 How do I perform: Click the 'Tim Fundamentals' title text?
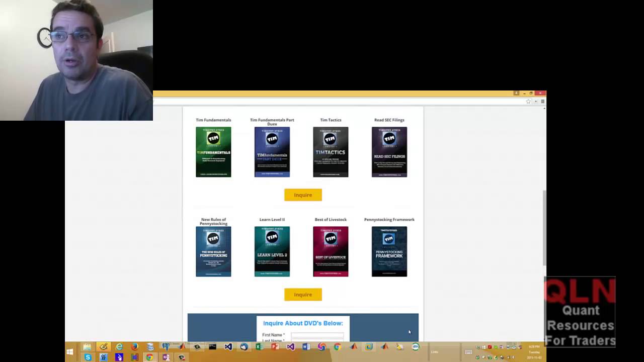[x=213, y=120]
